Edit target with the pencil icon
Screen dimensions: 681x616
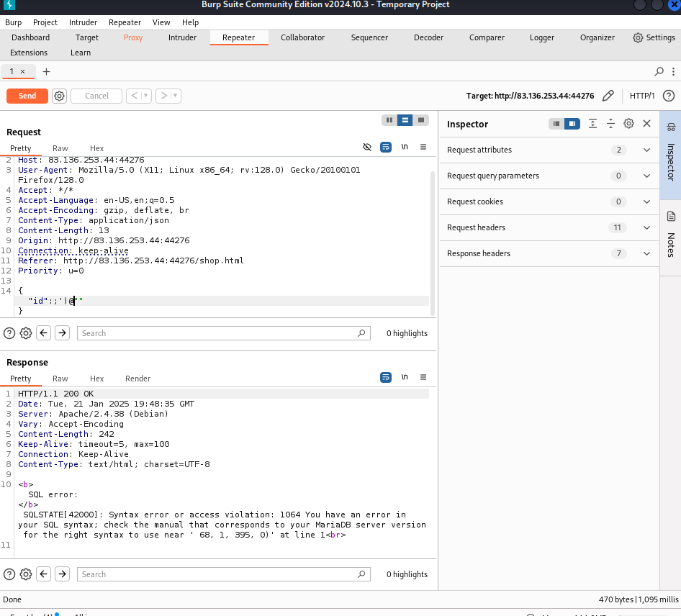(x=608, y=96)
